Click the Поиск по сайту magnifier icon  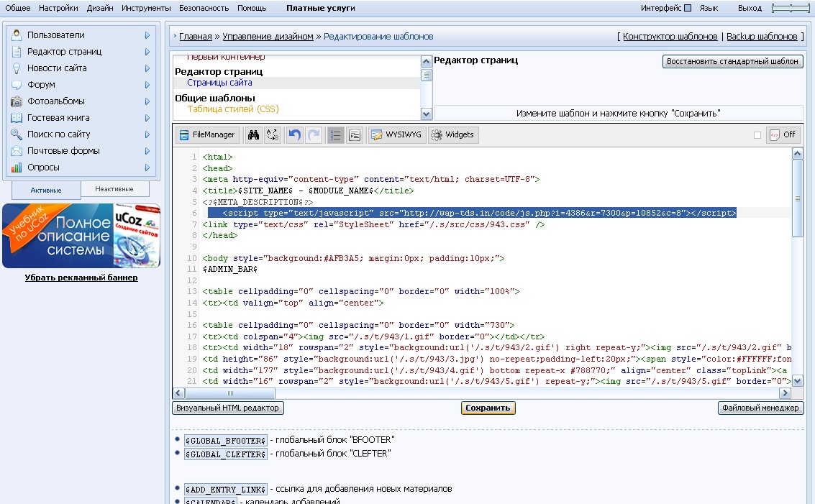pos(17,134)
